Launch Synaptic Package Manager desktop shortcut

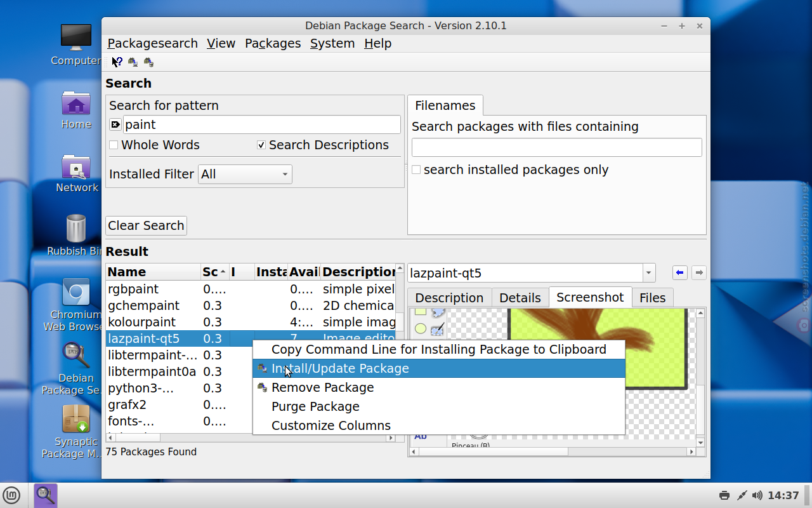tap(76, 432)
